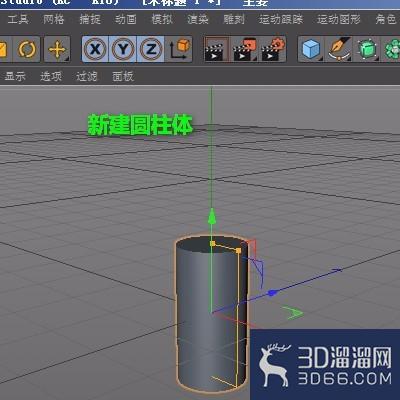Image resolution: width=400 pixels, height=400 pixels.
Task: Toggle the coordinate system icon
Action: coord(179,49)
